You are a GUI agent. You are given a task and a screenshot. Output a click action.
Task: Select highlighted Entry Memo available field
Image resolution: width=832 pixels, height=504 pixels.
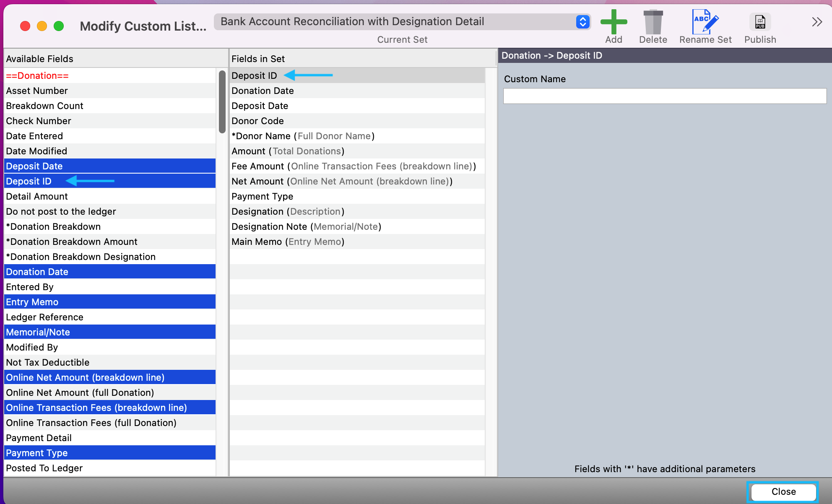coord(32,302)
